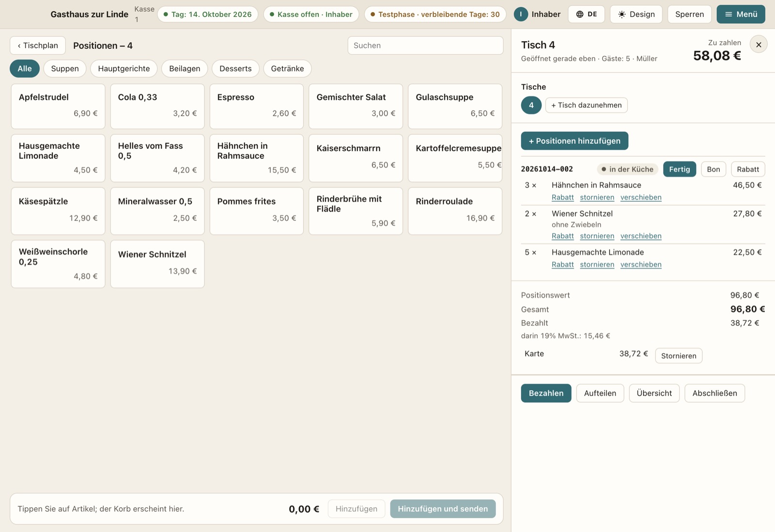
Task: Click verschieben for Hausgemachte Limonade
Action: [640, 265]
